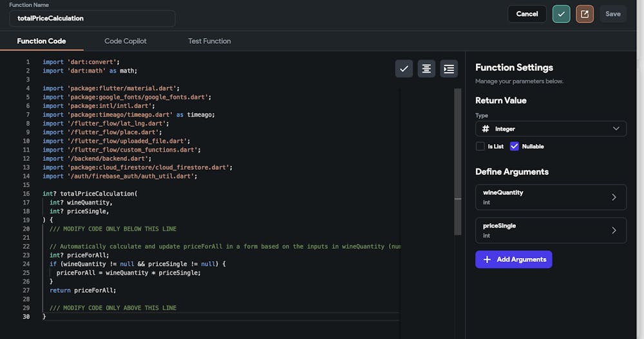Screen dimensions: 644x339
Task: Click the return priceForAll code line
Action: pos(83,290)
